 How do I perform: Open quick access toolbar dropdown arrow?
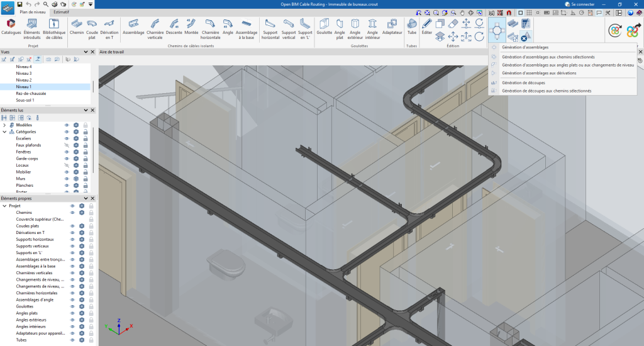click(x=91, y=4)
